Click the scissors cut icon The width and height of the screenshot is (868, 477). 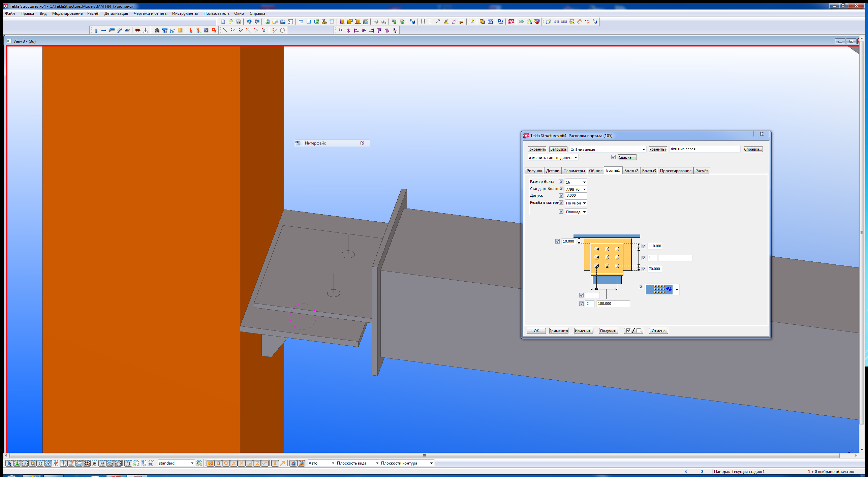(324, 22)
